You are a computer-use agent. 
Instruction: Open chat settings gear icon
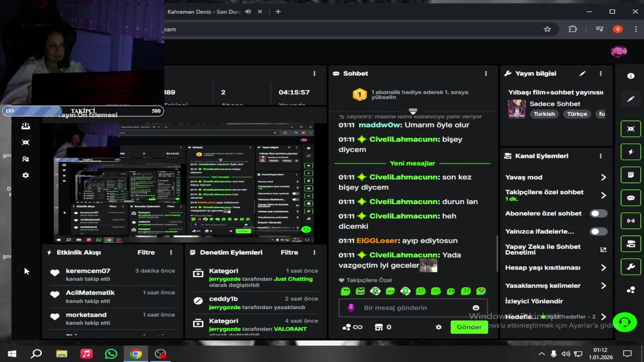[x=439, y=327]
